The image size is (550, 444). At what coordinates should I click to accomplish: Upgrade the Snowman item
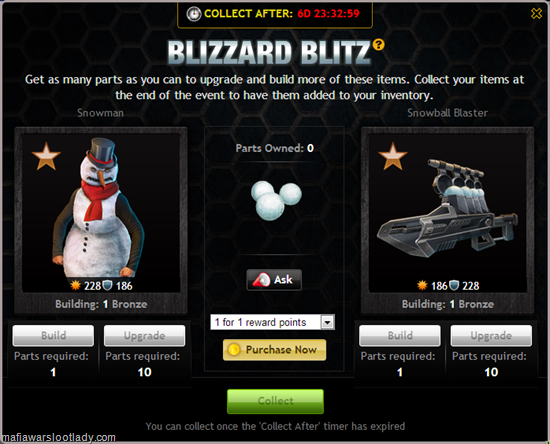click(145, 335)
